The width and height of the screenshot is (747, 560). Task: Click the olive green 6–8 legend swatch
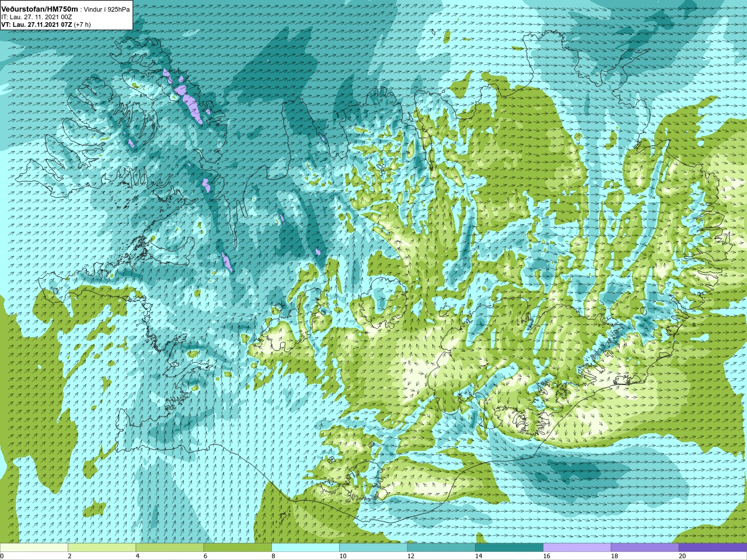pos(238,548)
